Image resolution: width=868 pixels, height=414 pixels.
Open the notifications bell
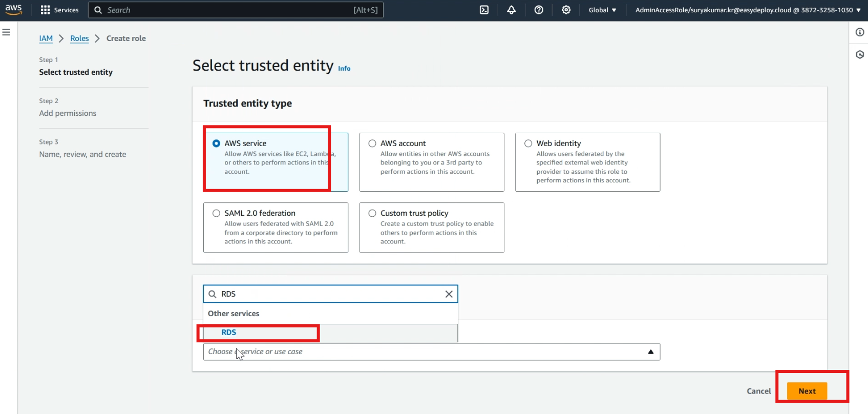tap(511, 10)
